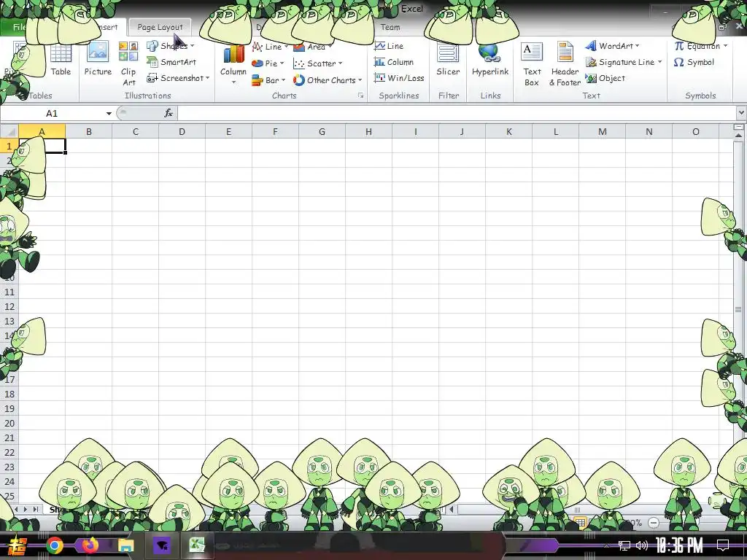Click the Select All corner button
This screenshot has width=747, height=560.
pos(9,131)
